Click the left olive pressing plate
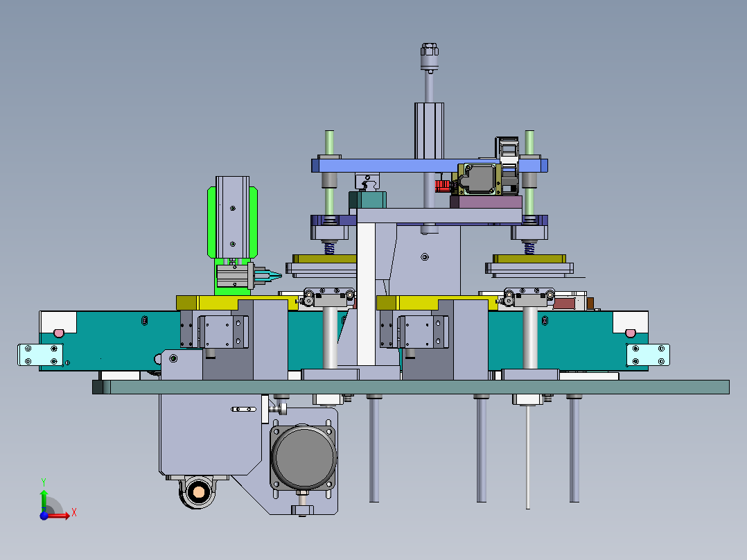The width and height of the screenshot is (747, 560). 324,259
